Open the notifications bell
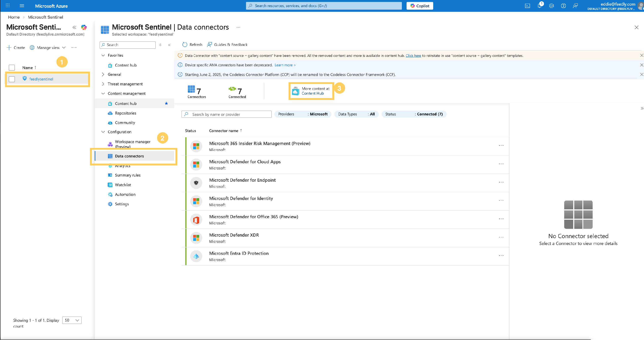The image size is (644, 340). pos(539,6)
